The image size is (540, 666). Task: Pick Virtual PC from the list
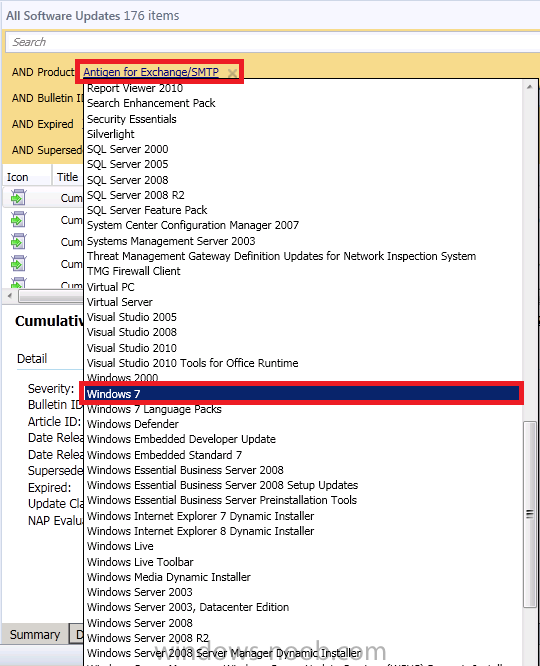click(x=110, y=287)
